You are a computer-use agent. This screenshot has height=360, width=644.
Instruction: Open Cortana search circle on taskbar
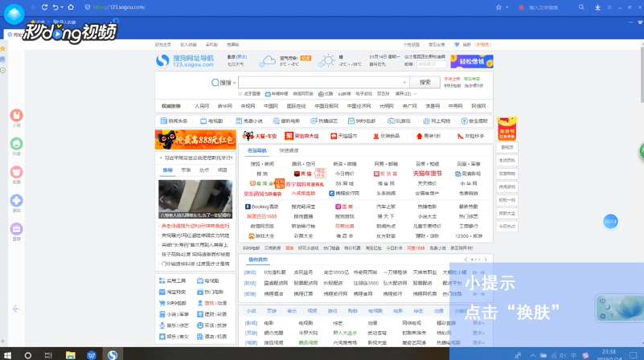click(x=28, y=355)
